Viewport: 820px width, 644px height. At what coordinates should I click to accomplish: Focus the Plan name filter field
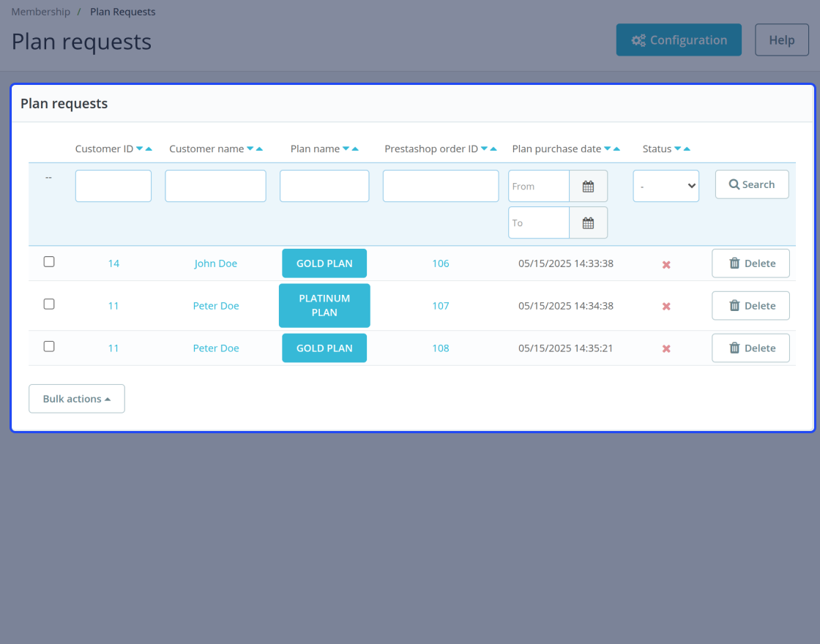[x=324, y=186]
